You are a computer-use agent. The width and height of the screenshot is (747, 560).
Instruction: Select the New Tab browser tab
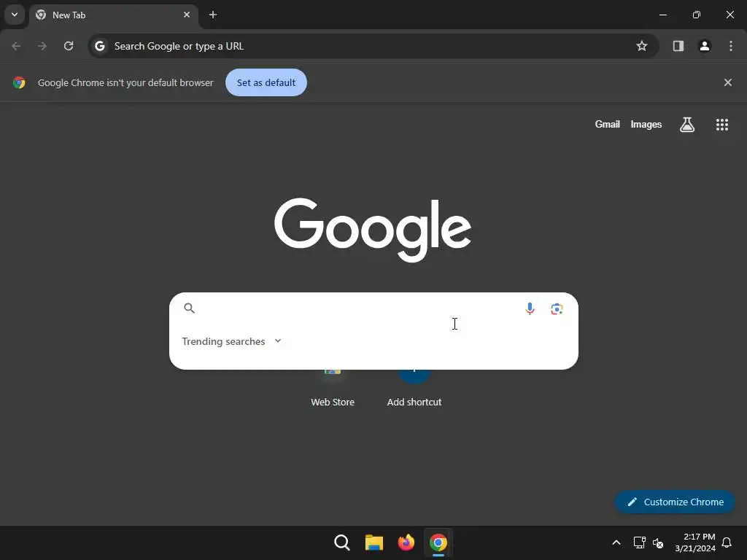tap(113, 15)
